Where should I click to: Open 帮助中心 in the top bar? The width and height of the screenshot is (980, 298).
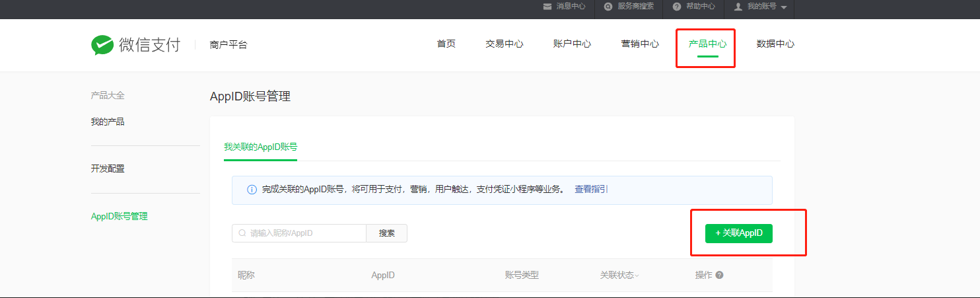701,7
